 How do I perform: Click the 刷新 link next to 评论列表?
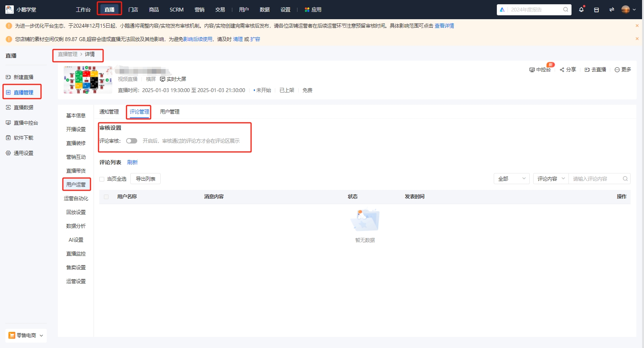point(132,162)
